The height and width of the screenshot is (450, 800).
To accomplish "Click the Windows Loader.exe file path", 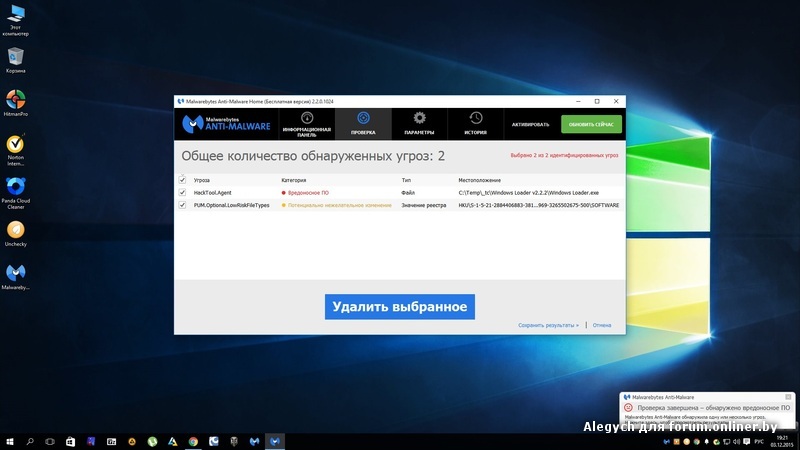I will tap(529, 193).
